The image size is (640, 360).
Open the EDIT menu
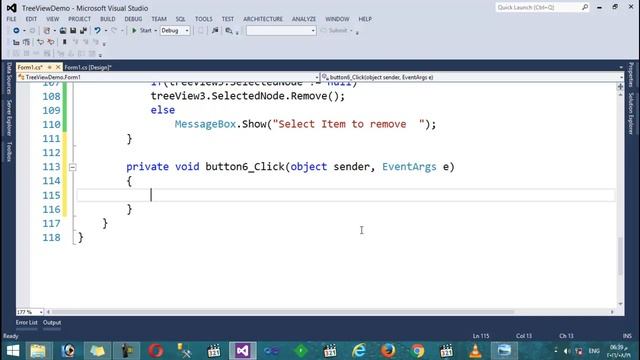31,19
